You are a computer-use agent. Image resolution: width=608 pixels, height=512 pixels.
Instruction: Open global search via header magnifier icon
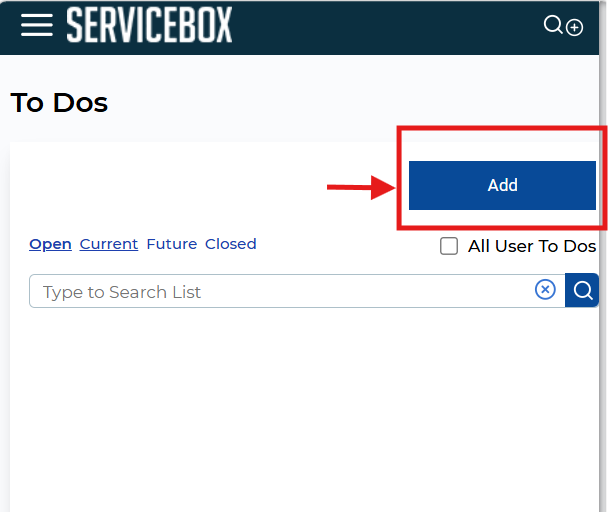tap(553, 25)
